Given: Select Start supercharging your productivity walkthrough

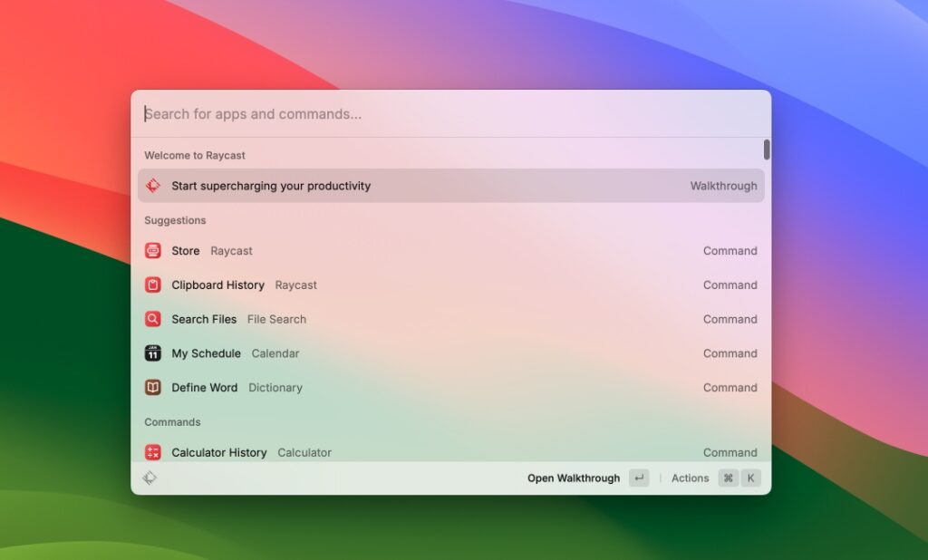Looking at the screenshot, I should tap(408, 185).
